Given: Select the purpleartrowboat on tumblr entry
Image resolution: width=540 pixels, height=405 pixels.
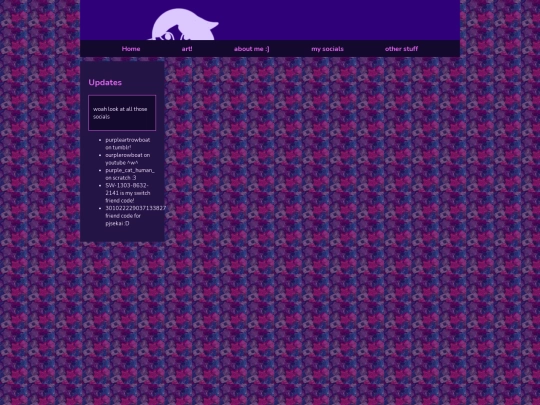Looking at the screenshot, I should pos(128,144).
